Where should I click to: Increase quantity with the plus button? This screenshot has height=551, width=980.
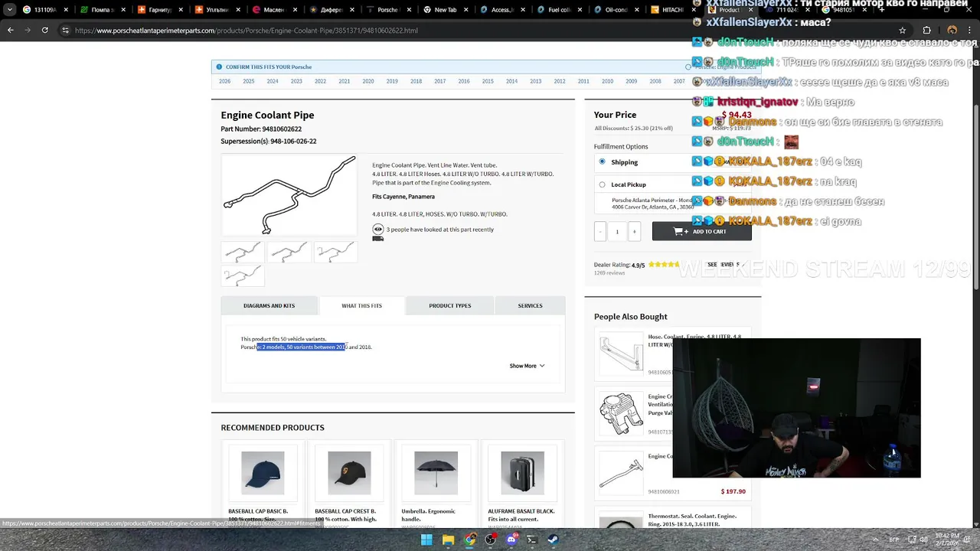pyautogui.click(x=634, y=231)
